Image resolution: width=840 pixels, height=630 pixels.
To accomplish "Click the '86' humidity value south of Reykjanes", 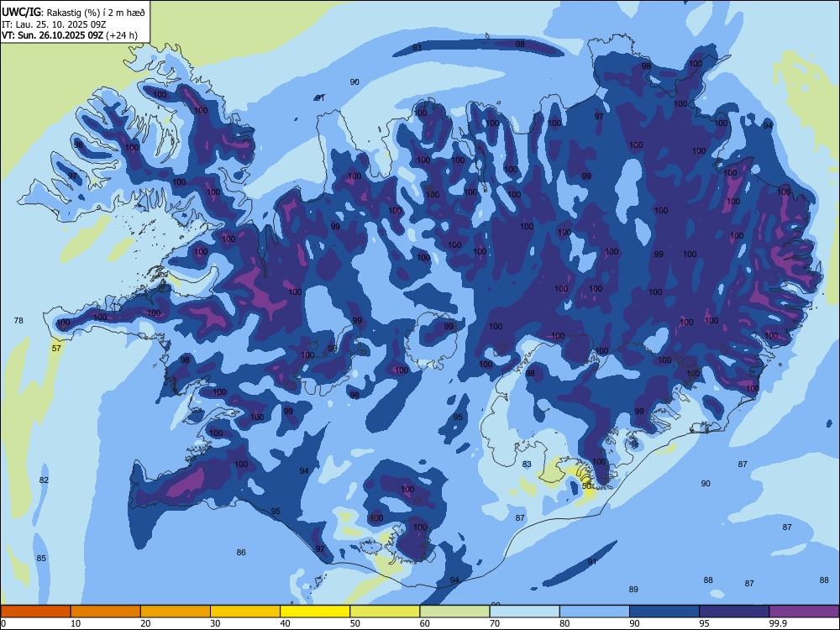I will [x=241, y=553].
